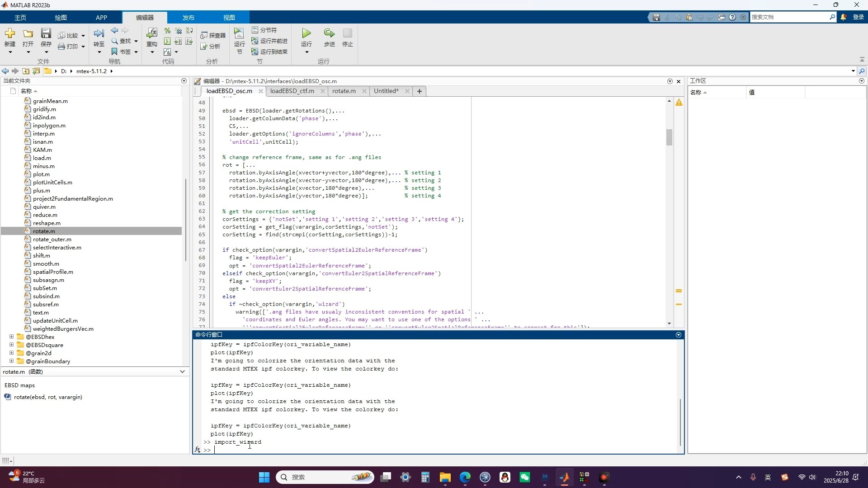The height and width of the screenshot is (488, 868).
Task: Switch to the APP ribbon tab
Action: click(x=102, y=18)
